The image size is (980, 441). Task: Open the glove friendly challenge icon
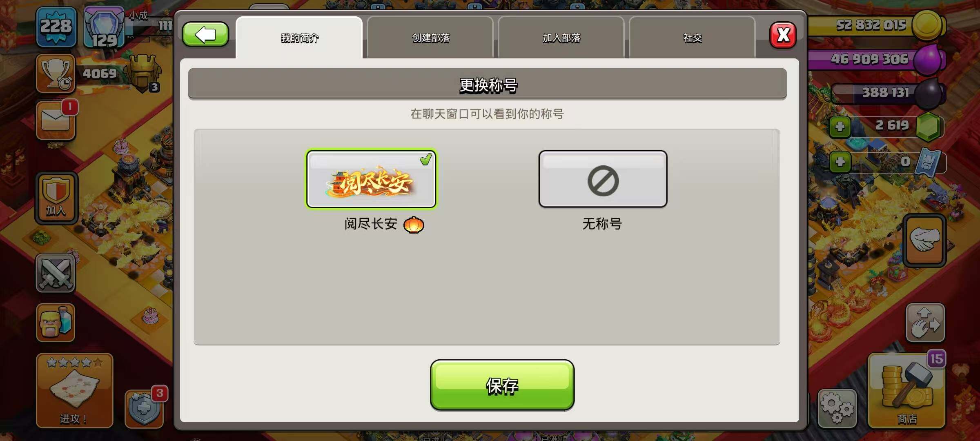coord(925,241)
